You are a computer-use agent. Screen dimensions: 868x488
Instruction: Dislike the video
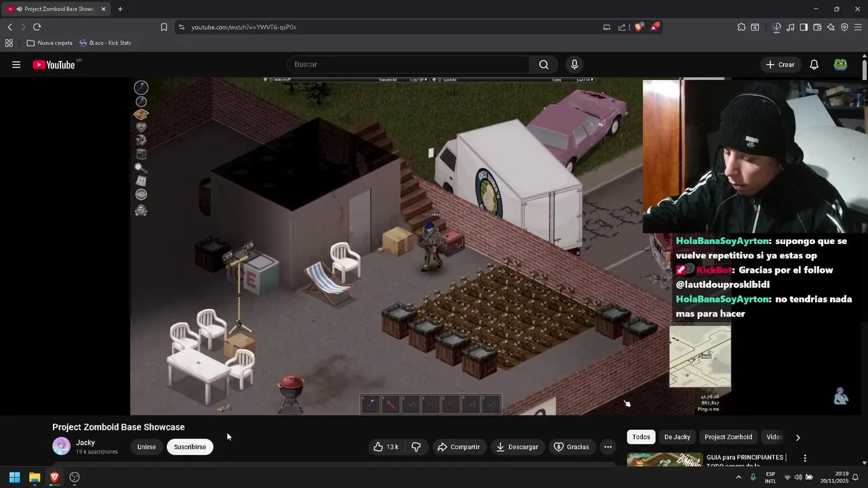coord(416,447)
